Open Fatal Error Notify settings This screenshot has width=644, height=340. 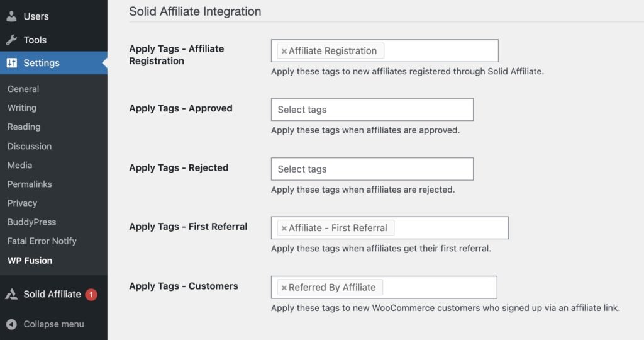point(42,241)
